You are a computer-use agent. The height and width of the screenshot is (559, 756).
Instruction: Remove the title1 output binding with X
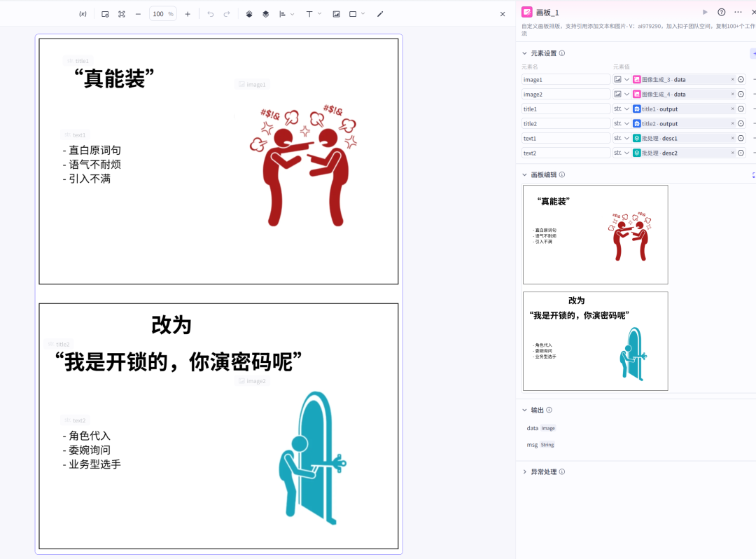tap(732, 109)
